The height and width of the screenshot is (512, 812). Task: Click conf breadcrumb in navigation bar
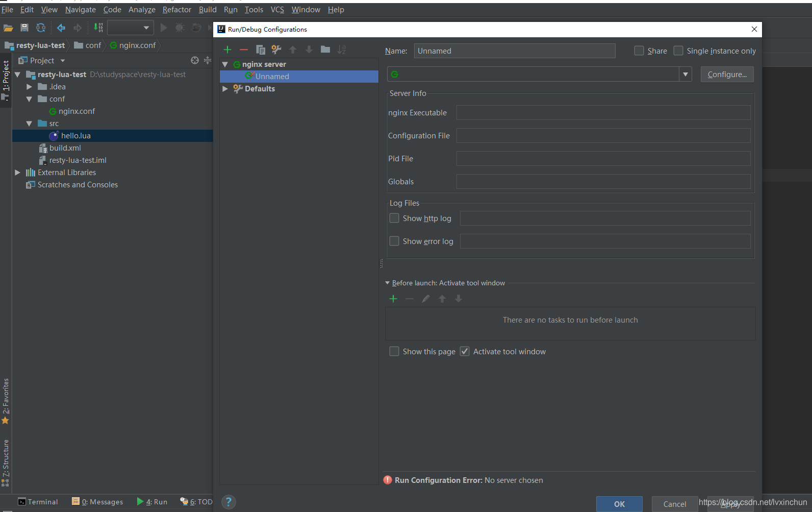coord(88,45)
